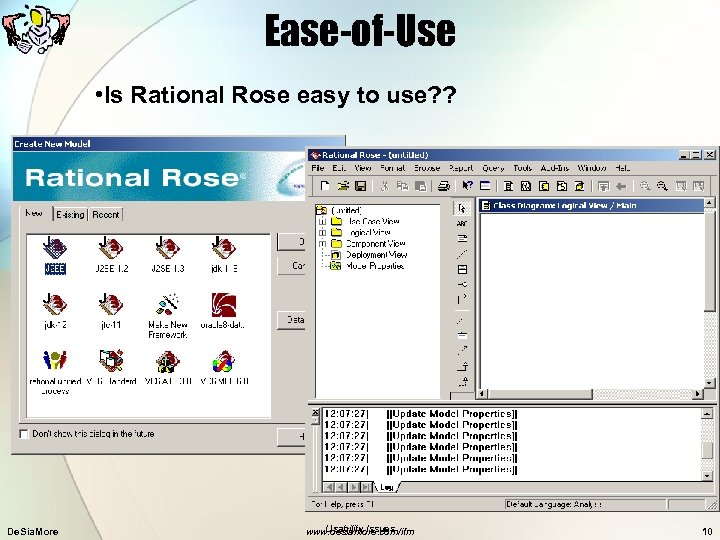
Task: Switch to the Recent tab
Action: coord(106,214)
